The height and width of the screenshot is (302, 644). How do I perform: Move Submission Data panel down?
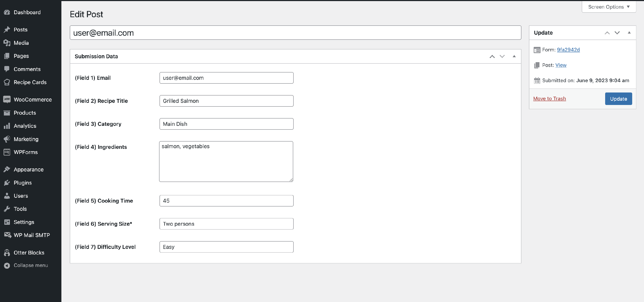502,56
